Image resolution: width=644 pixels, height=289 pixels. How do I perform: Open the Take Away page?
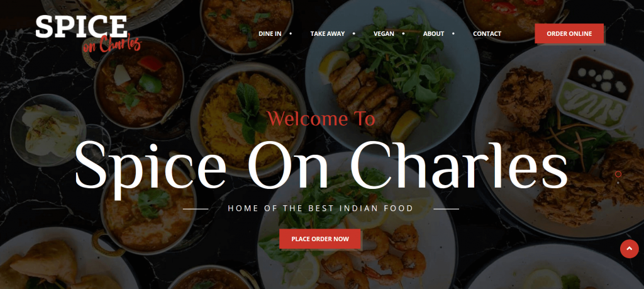coord(327,34)
